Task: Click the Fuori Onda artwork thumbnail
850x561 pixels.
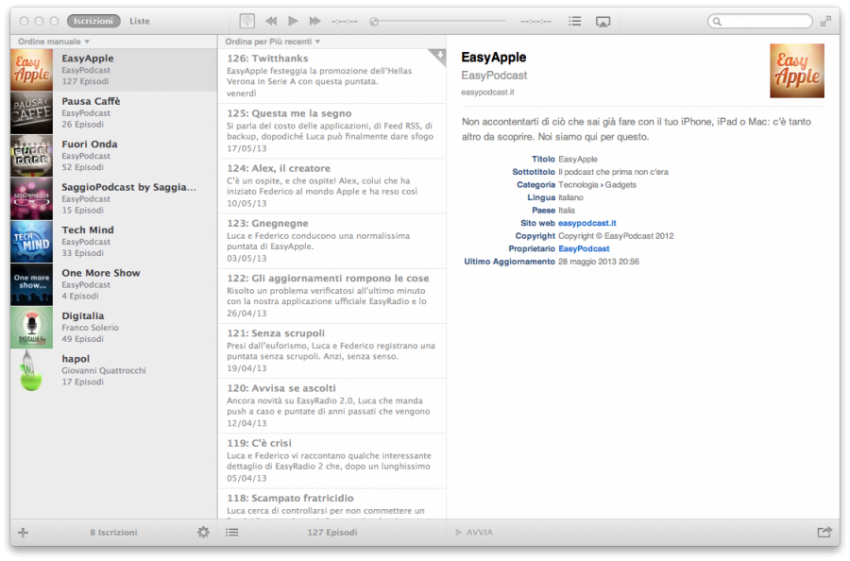Action: coord(31,155)
